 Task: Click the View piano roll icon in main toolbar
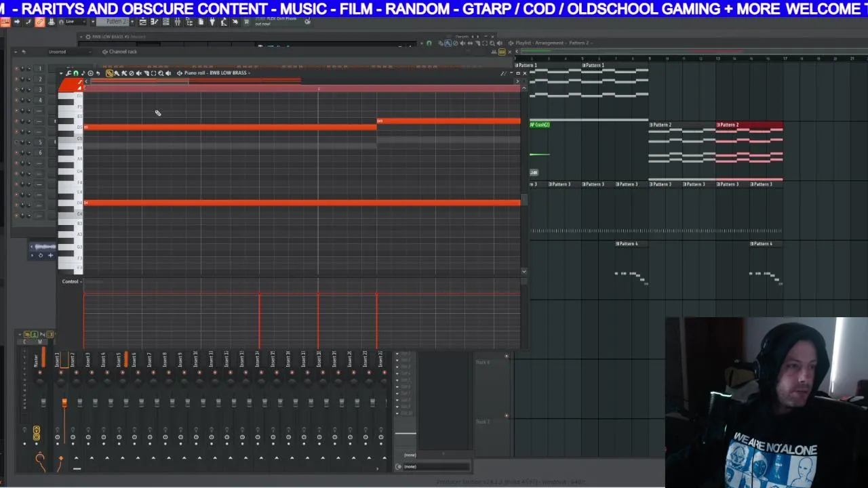point(155,22)
